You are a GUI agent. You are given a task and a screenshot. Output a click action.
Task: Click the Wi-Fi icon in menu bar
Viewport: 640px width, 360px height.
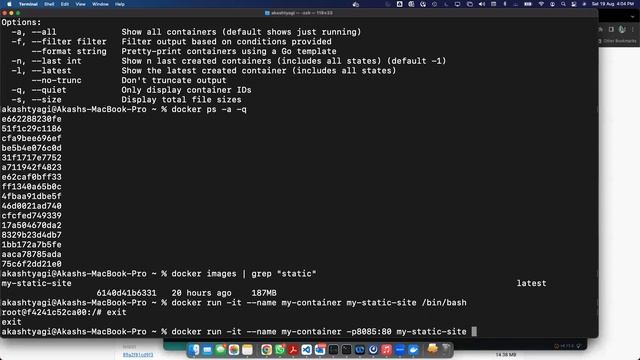[541, 4]
